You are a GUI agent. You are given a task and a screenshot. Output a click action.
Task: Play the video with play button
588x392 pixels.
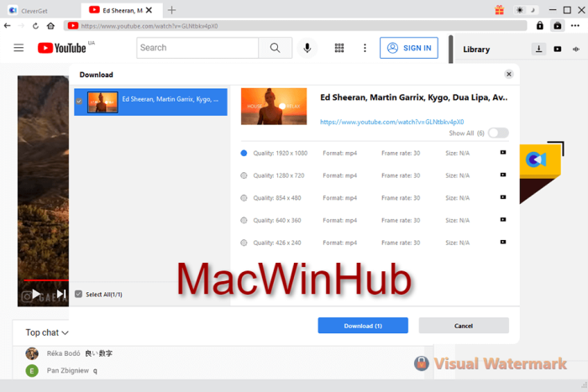36,294
